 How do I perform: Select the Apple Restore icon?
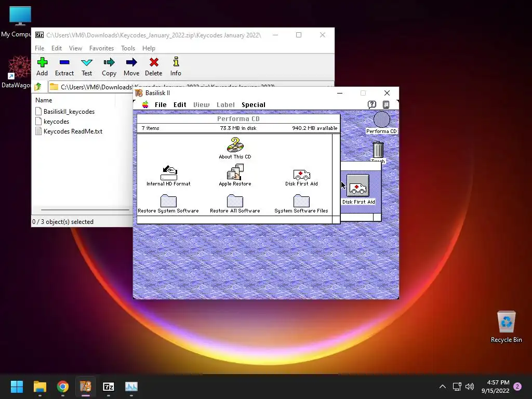pyautogui.click(x=235, y=176)
